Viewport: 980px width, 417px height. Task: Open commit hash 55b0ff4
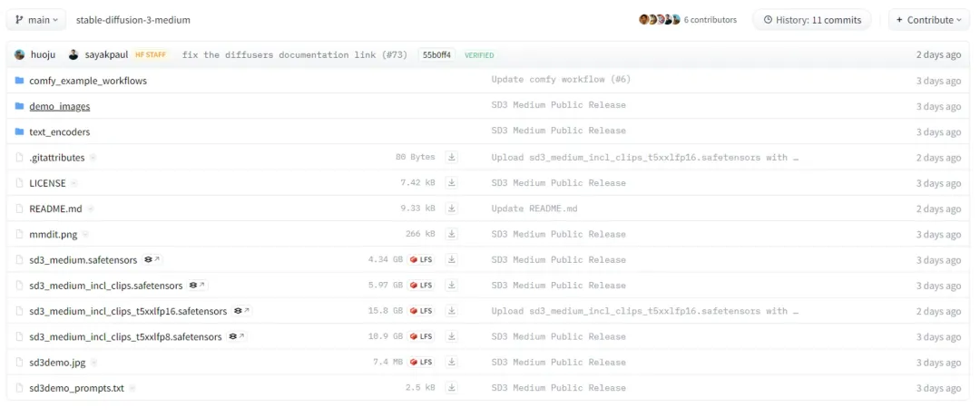pyautogui.click(x=436, y=55)
